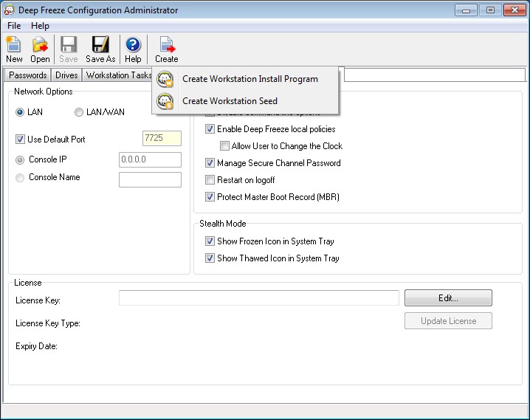The width and height of the screenshot is (530, 420).
Task: Click the Create Workstation Install Program icon
Action: (x=165, y=79)
